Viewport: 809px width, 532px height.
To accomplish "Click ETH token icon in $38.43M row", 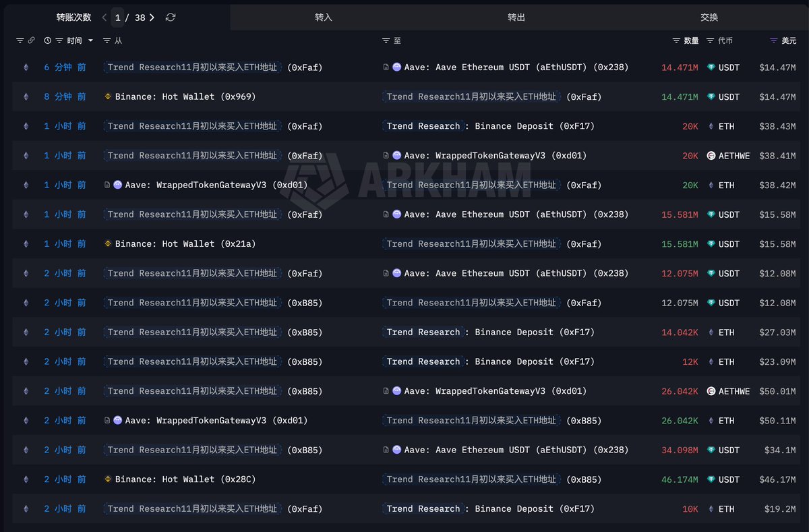I will (711, 126).
